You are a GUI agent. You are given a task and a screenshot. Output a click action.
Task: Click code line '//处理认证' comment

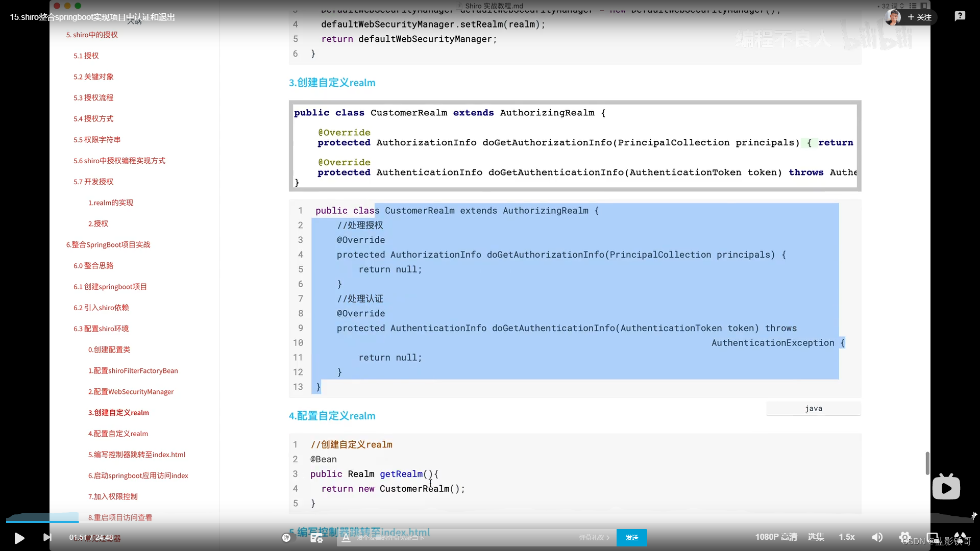click(x=360, y=299)
